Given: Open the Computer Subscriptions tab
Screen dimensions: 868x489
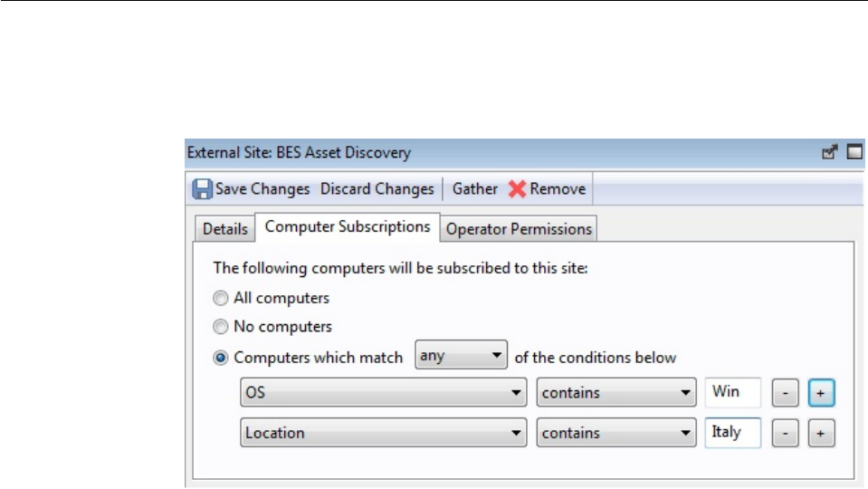Looking at the screenshot, I should (348, 227).
